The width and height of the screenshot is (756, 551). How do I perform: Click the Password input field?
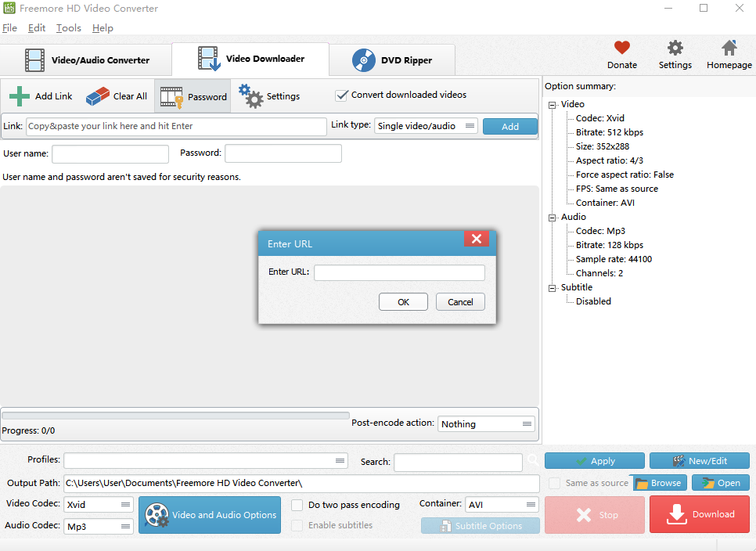click(283, 153)
